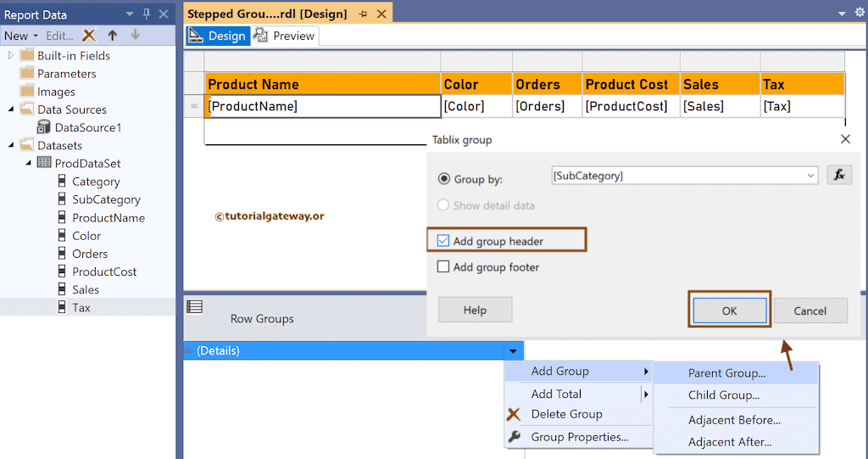Click the Edit button in Report Data
Screen dimensions: 868x459
(x=59, y=36)
